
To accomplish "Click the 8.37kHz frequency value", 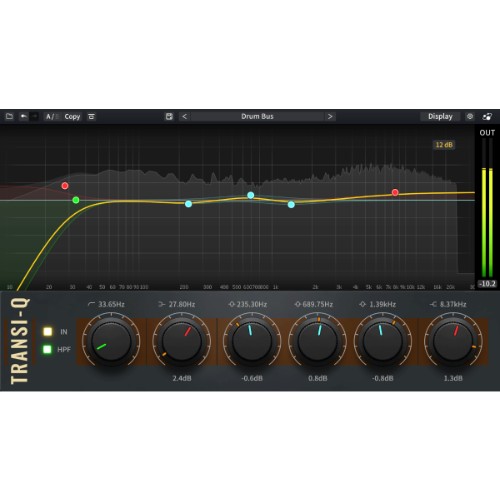I will point(453,304).
